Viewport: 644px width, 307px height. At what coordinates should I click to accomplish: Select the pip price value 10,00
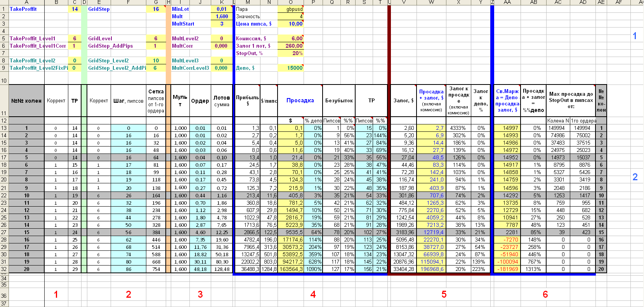pos(290,24)
